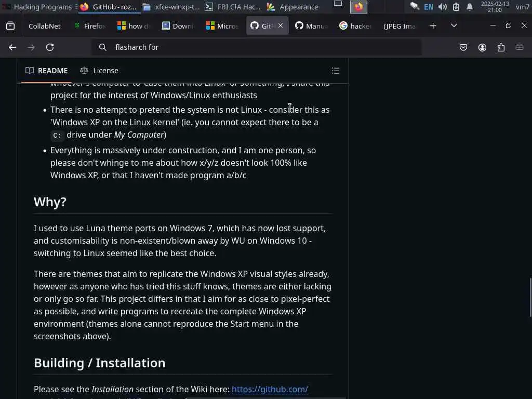Click the Firefox thumbnail in the panel
Viewport: 532px width, 399px height.
[x=358, y=7]
